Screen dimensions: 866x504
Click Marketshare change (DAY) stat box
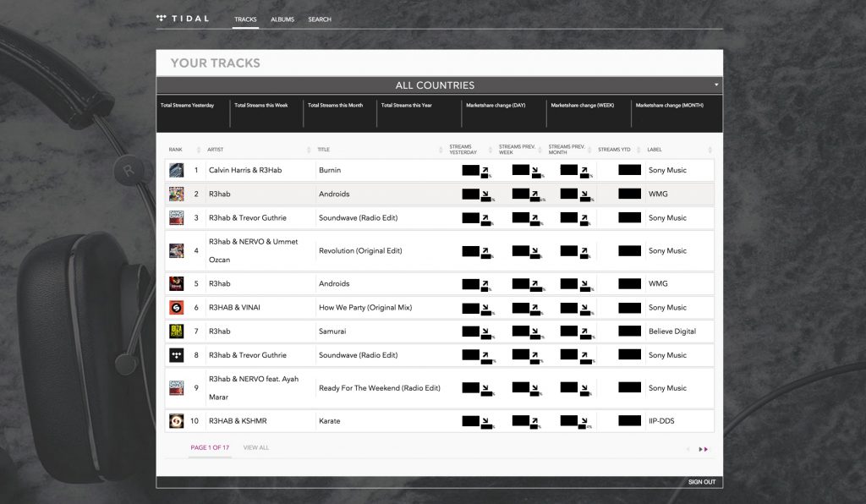point(504,113)
